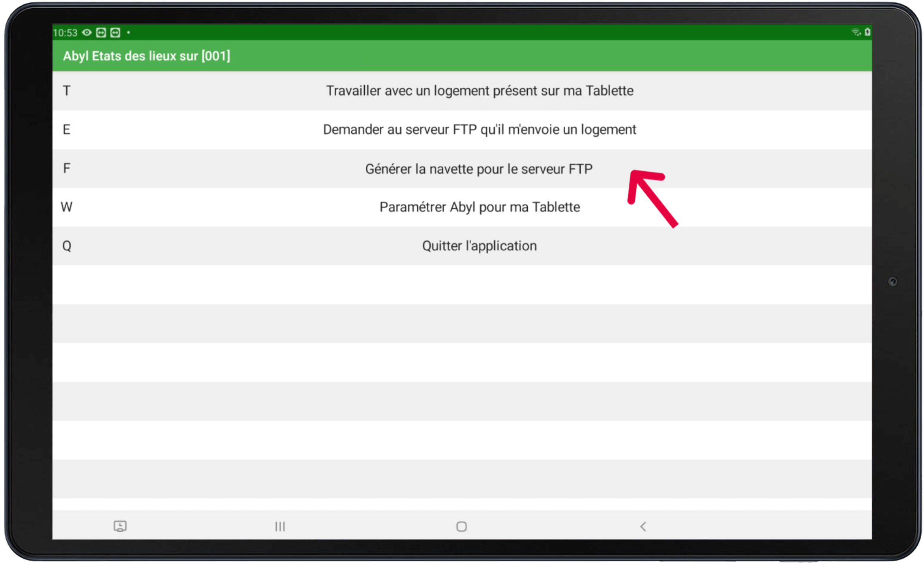924x563 pixels.
Task: Tap the Android back navigation arrow
Action: point(643,526)
